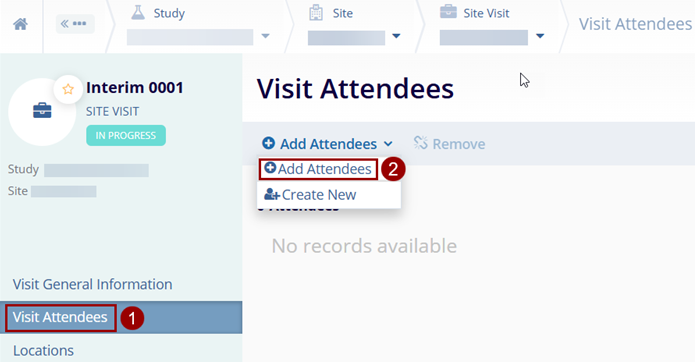The width and height of the screenshot is (695, 362).
Task: Collapse breadcrumb with double-arrow ellipsis button
Action: click(75, 23)
